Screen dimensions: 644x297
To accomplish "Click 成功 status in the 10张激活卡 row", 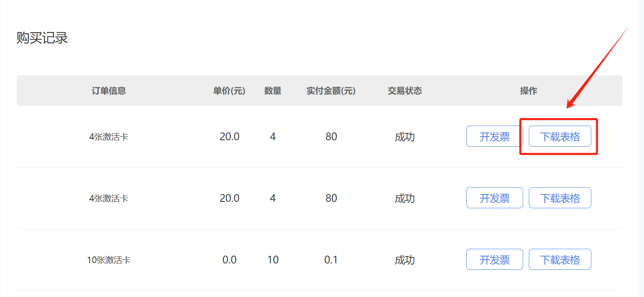I will 405,260.
